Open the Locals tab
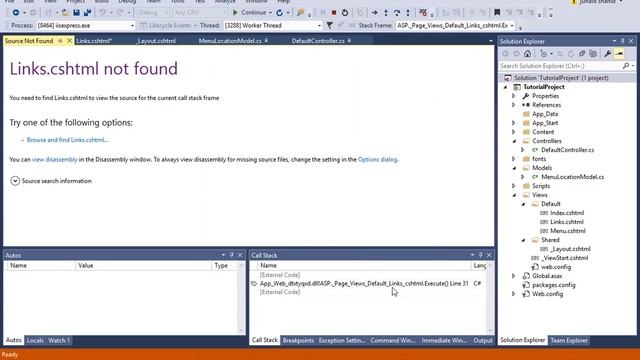The image size is (640, 360). point(35,340)
